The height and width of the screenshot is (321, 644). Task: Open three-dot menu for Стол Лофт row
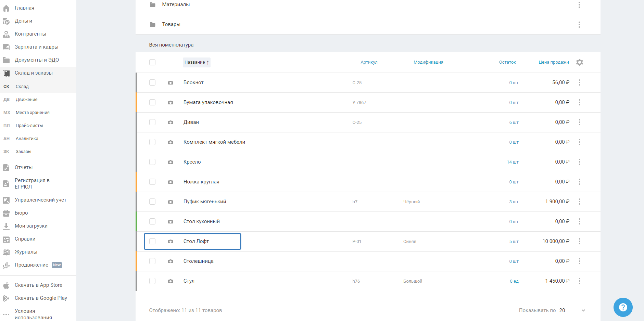[579, 241]
